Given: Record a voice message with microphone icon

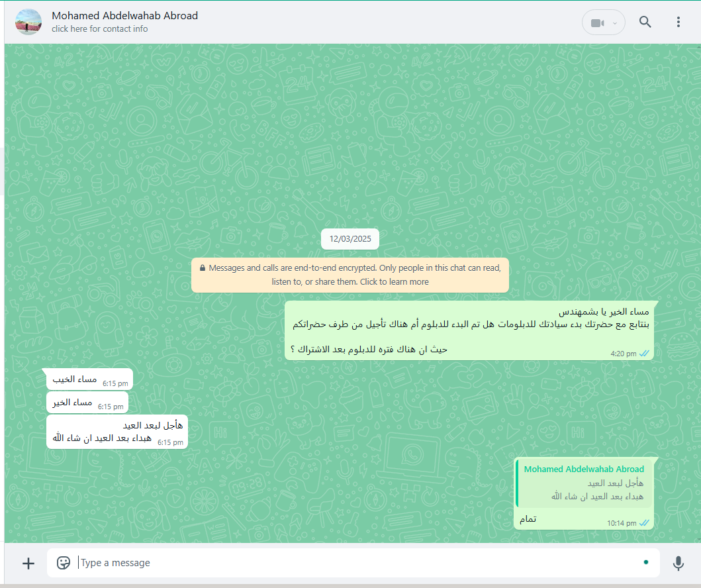Looking at the screenshot, I should tap(678, 563).
